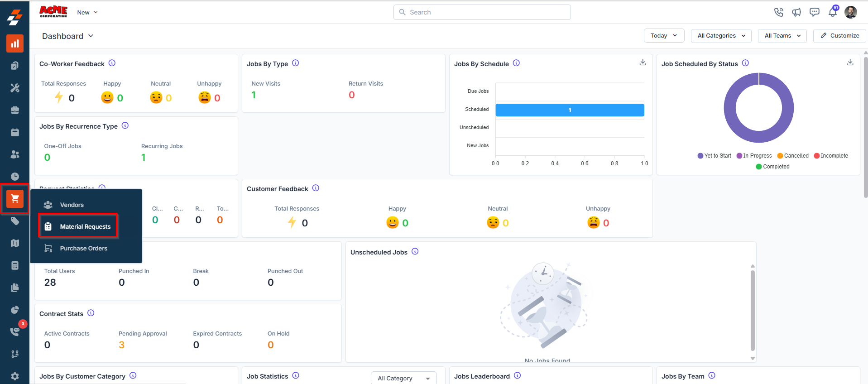The width and height of the screenshot is (868, 384).
Task: Open the map sidebar icon
Action: click(x=15, y=243)
